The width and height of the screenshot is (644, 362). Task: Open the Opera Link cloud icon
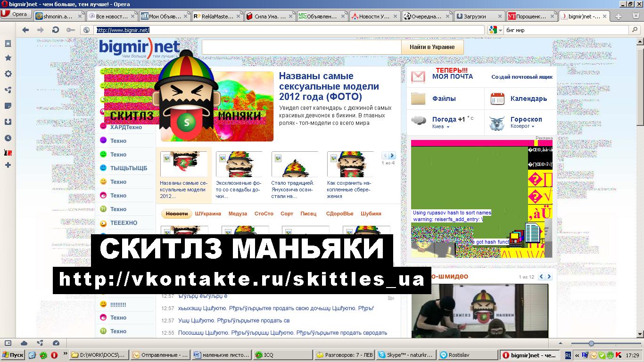24,343
